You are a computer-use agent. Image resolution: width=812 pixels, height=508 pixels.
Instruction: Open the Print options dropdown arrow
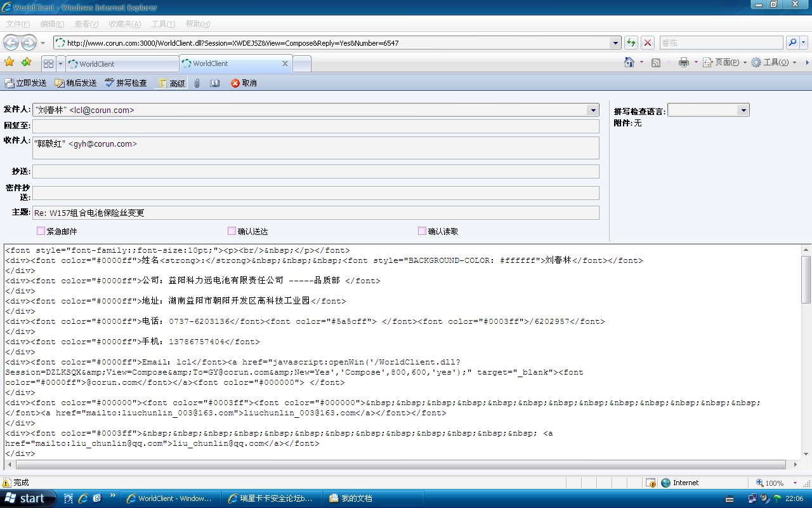click(x=695, y=62)
